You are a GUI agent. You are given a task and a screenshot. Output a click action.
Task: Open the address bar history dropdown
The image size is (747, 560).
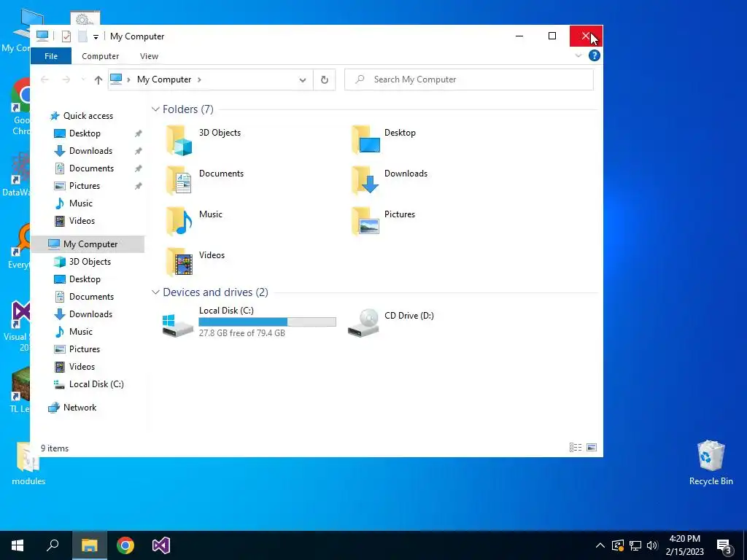pyautogui.click(x=303, y=80)
